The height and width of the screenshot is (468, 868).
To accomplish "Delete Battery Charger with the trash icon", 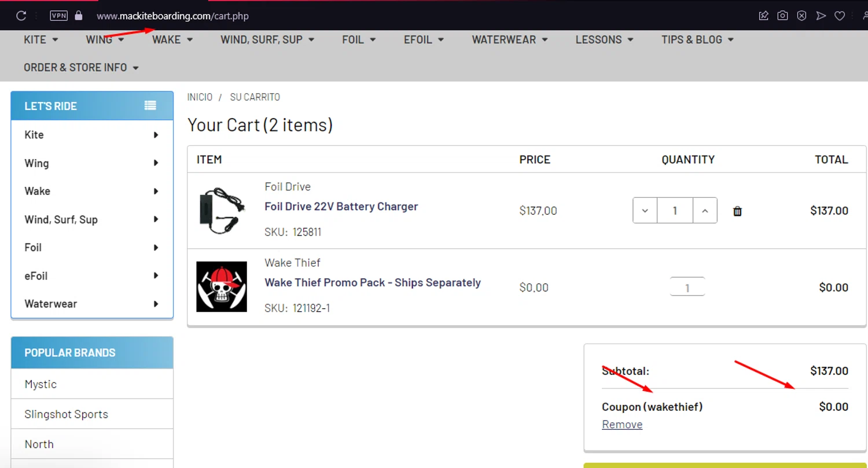I will (x=737, y=211).
